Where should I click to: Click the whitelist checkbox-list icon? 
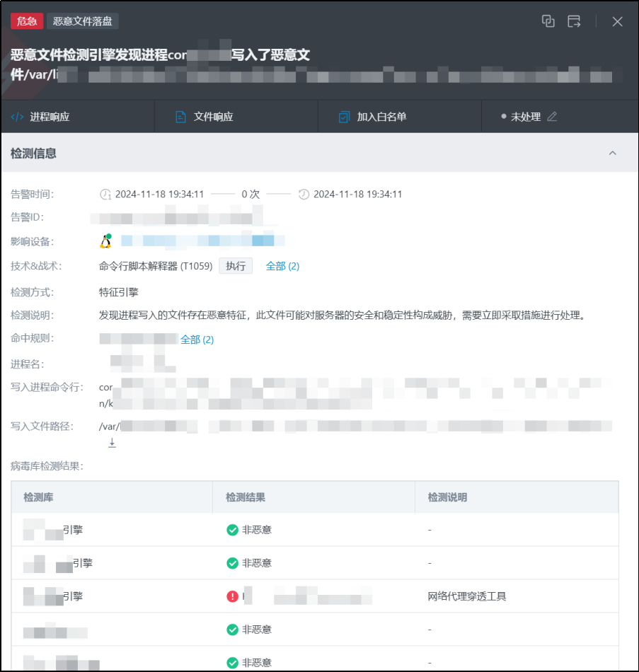[344, 117]
